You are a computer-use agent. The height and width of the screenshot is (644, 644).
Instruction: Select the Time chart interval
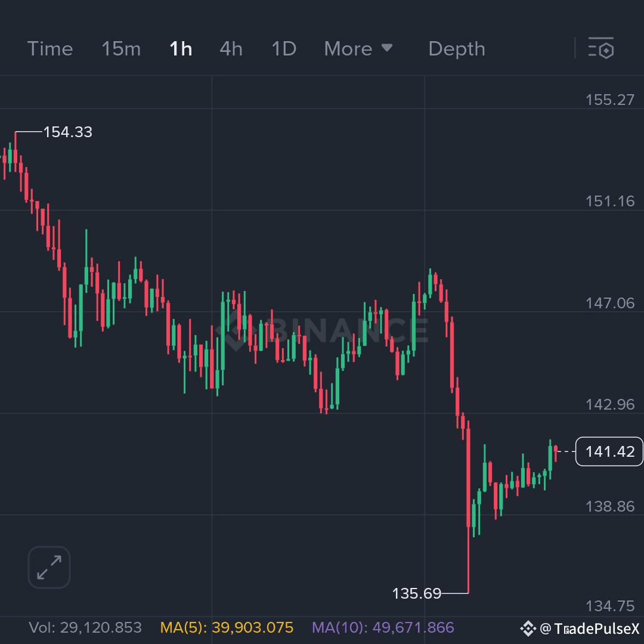[x=50, y=49]
